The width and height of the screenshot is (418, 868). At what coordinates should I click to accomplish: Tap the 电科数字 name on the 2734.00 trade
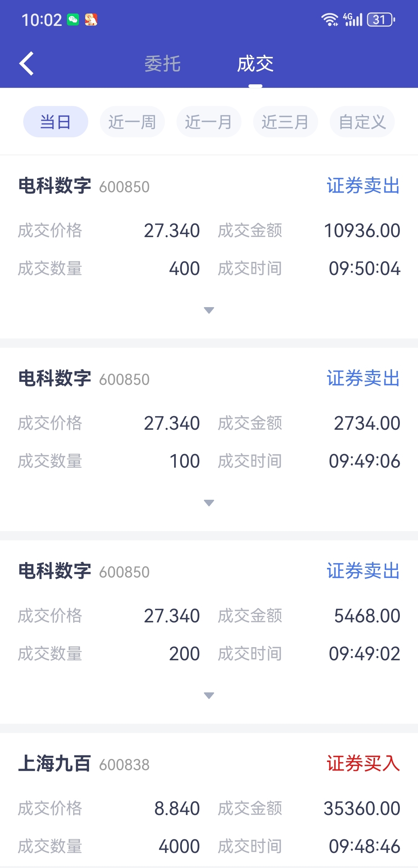click(x=55, y=378)
